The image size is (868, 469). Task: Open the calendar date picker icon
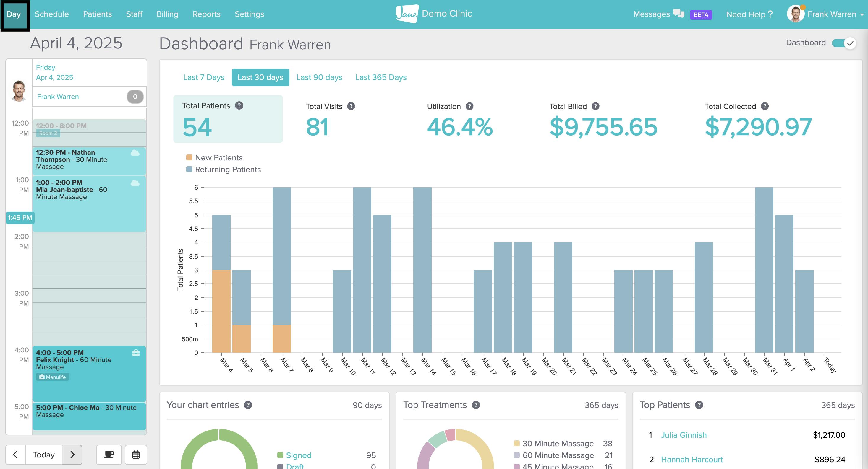[x=136, y=455]
